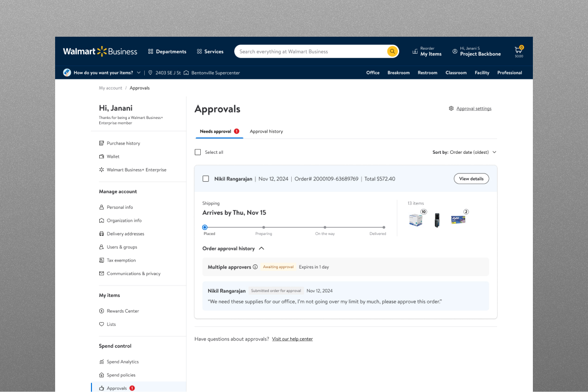Click the Multiple approvers info icon
Screen dimensions: 588x392
255,267
